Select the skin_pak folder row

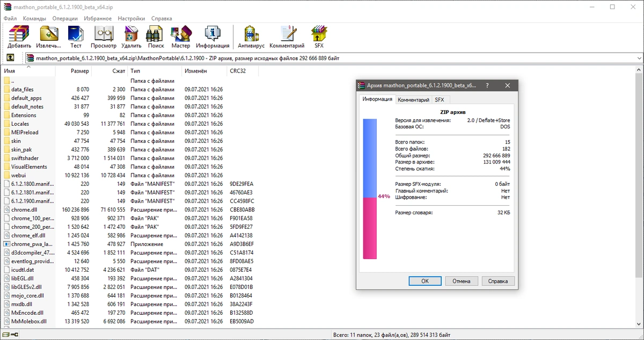pyautogui.click(x=129, y=149)
